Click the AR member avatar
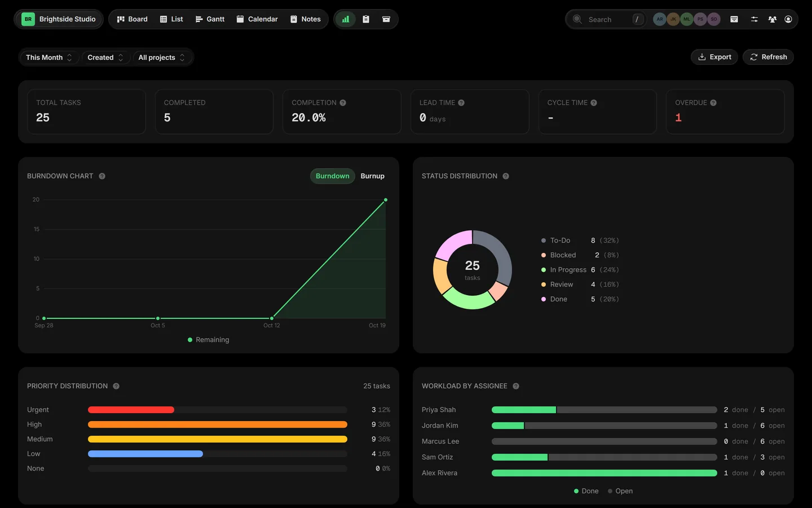Screen dimensions: 812x508 (x=660, y=19)
